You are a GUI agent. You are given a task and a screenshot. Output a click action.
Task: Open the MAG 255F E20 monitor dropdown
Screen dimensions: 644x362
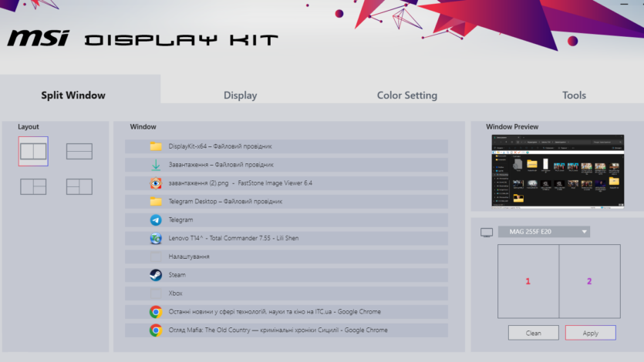click(545, 232)
